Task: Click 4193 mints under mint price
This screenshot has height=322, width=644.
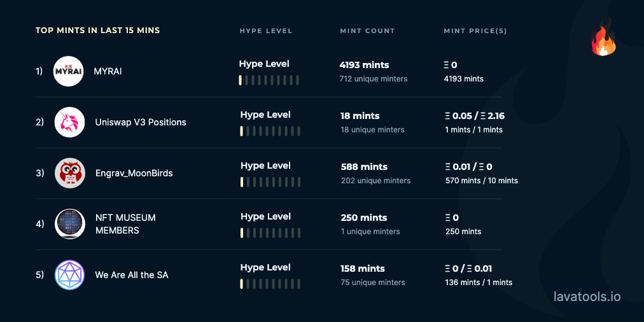Action: pyautogui.click(x=464, y=78)
